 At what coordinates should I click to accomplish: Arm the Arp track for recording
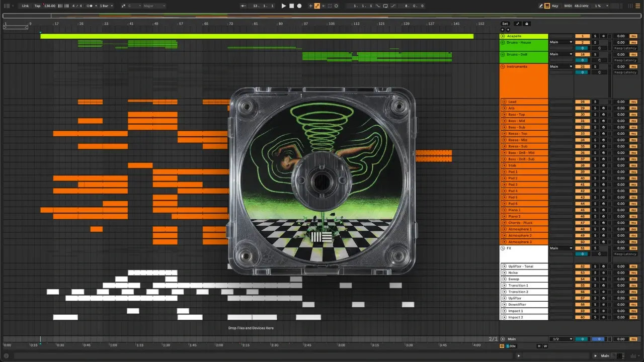[x=603, y=108]
